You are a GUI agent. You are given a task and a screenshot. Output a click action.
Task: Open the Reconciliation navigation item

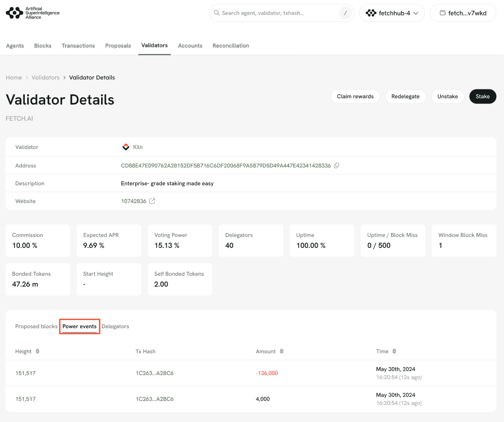(x=231, y=46)
